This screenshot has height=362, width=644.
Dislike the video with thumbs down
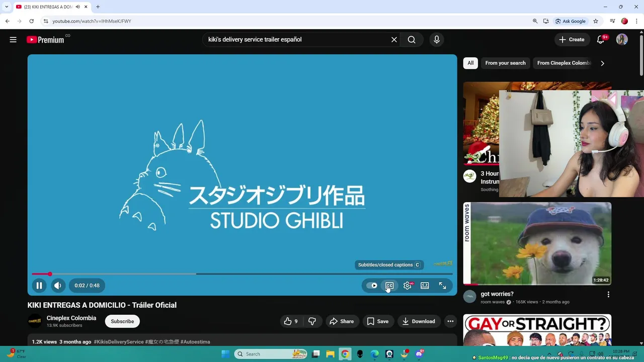(312, 321)
